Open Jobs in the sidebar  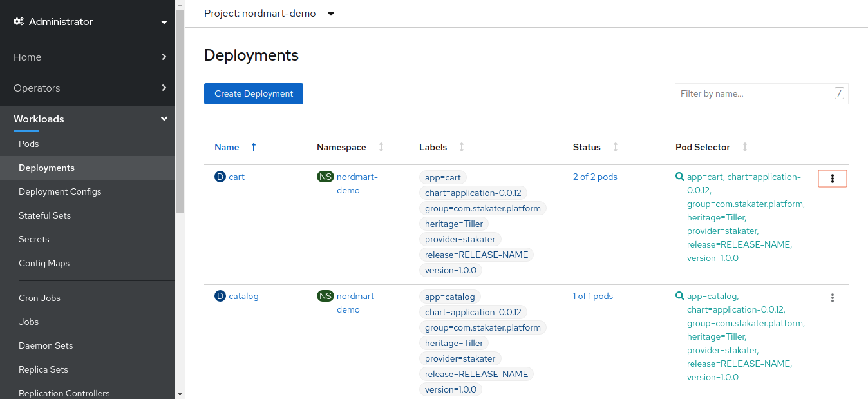click(x=88, y=322)
